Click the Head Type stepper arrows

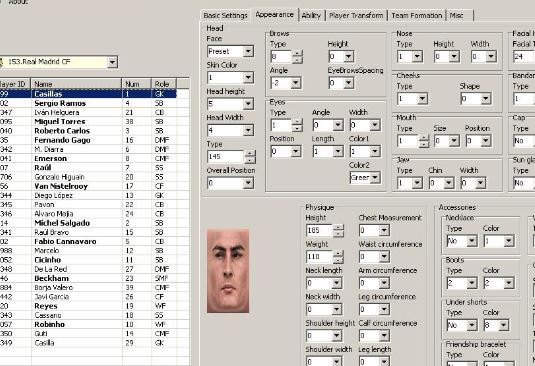click(250, 157)
